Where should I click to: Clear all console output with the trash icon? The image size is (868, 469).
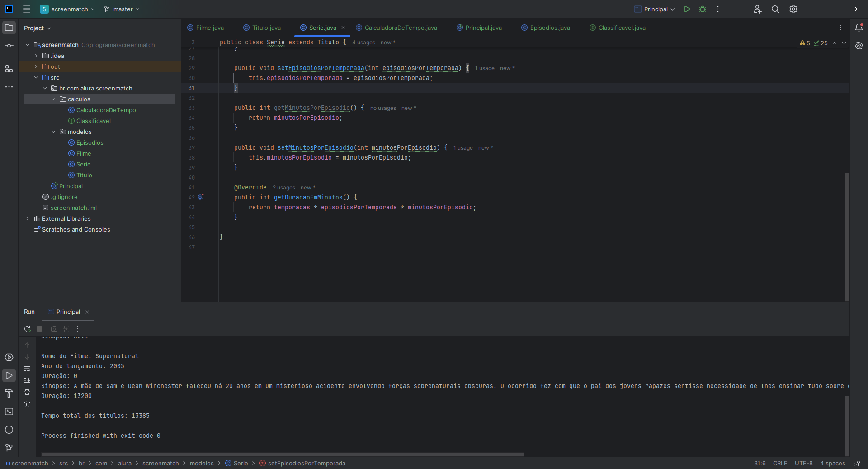pos(27,404)
